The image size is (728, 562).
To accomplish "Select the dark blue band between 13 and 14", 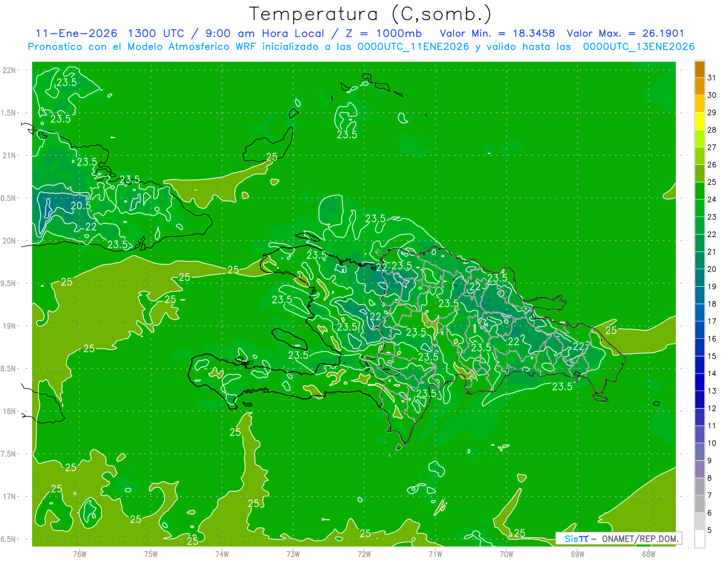I will click(699, 383).
